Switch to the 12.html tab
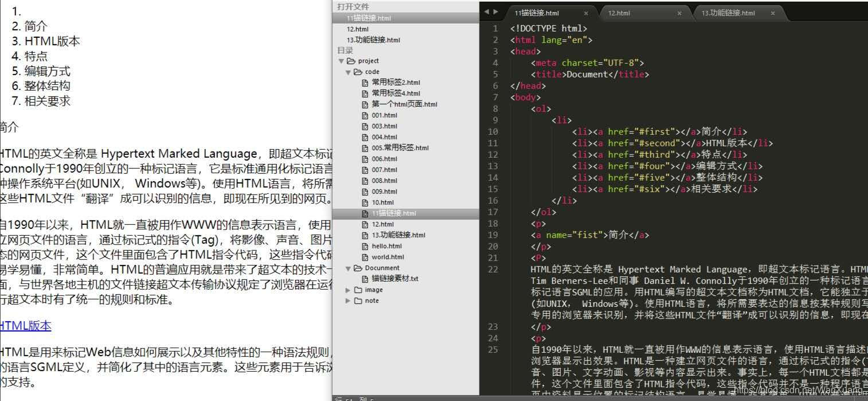This screenshot has width=868, height=401. [619, 13]
